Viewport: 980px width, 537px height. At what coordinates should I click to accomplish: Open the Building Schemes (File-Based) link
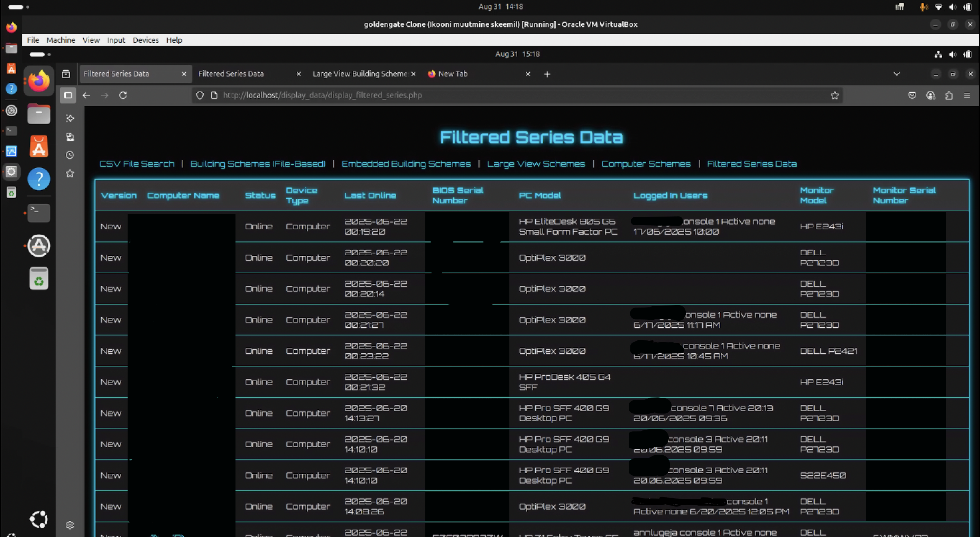(258, 164)
